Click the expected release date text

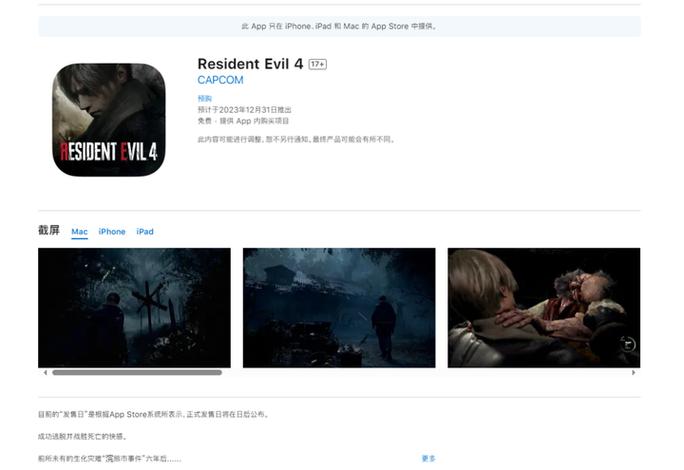pos(244,110)
